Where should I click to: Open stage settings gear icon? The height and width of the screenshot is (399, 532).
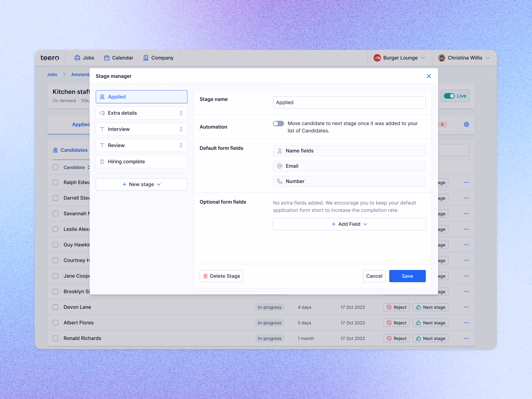(466, 124)
